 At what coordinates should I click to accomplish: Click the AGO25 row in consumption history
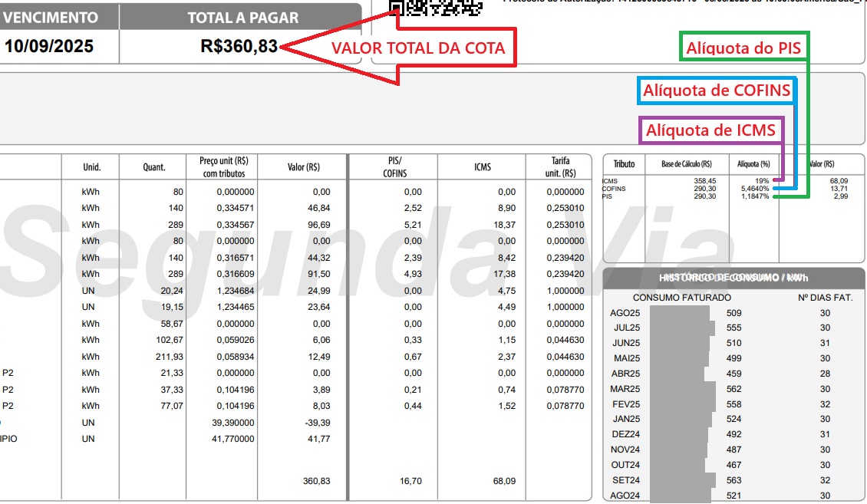click(625, 313)
